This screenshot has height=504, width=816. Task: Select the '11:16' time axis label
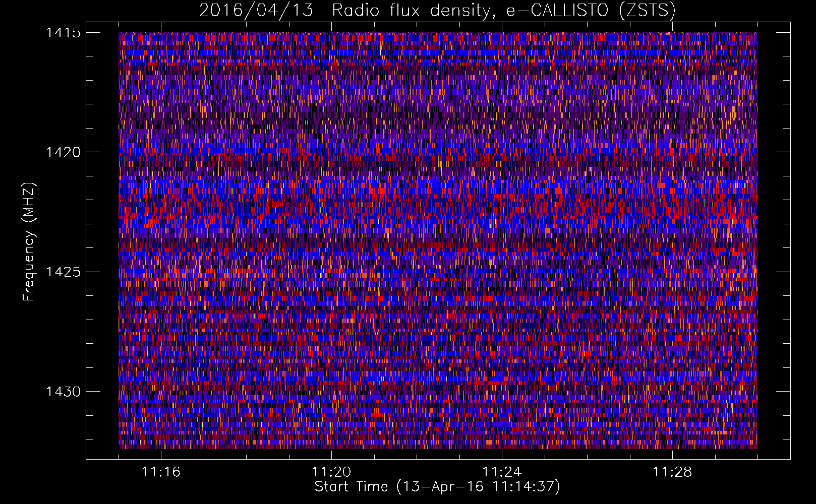(161, 472)
